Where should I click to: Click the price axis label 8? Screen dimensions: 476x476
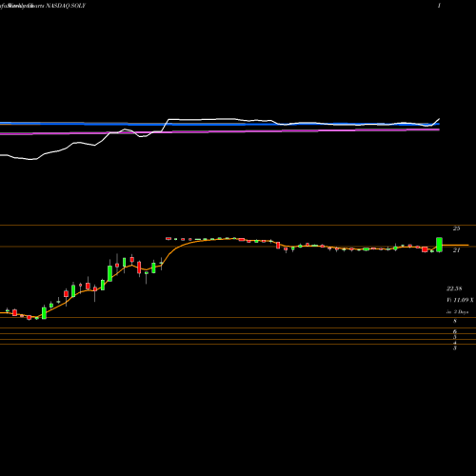(x=455, y=321)
